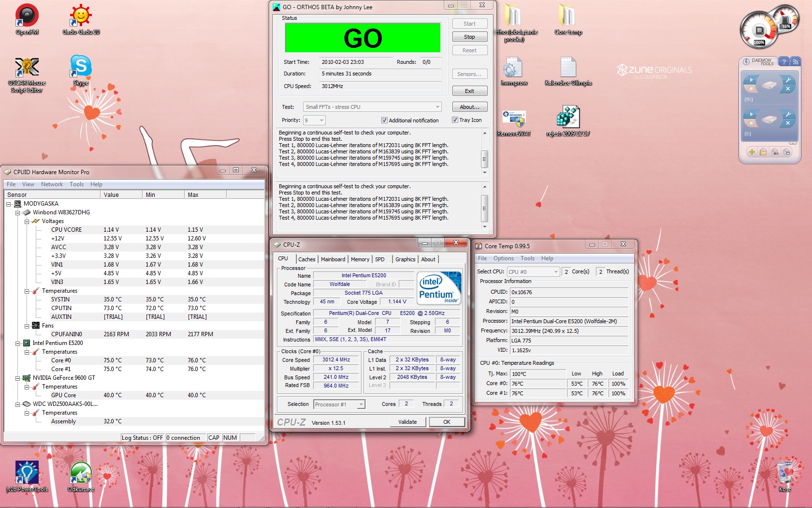Remove Daemon Tools drive I: with its X icon

[x=787, y=123]
